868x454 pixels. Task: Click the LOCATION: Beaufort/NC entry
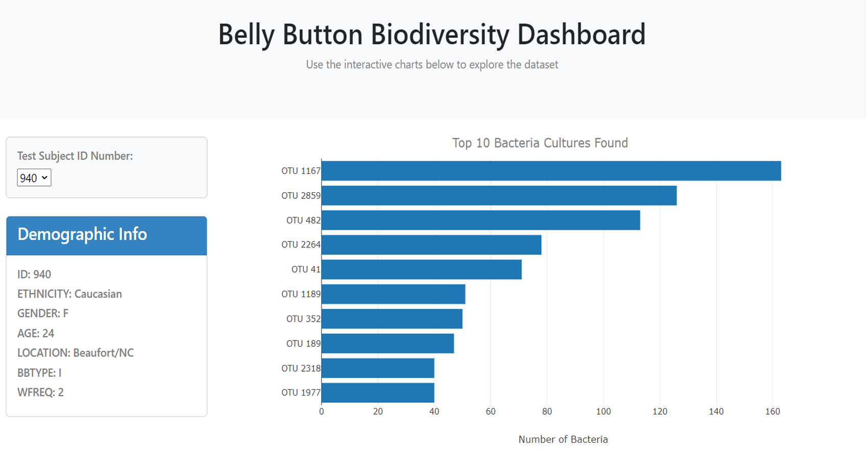click(x=75, y=353)
